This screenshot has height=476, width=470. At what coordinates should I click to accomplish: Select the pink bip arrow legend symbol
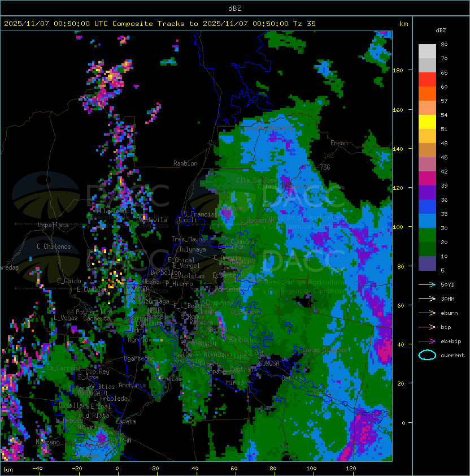427,327
